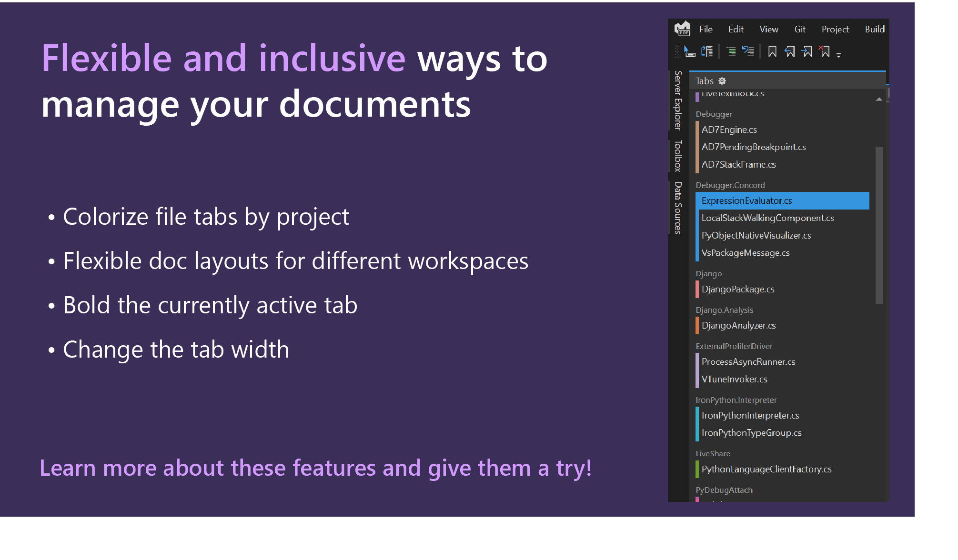Open DjangoPackage.cs from the Django group

pos(737,289)
